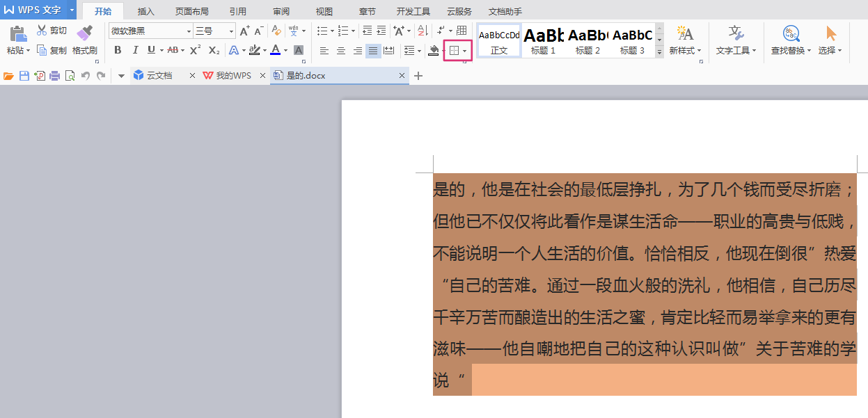Expand the styles gallery more arrow
This screenshot has width=868, height=418.
click(x=660, y=52)
